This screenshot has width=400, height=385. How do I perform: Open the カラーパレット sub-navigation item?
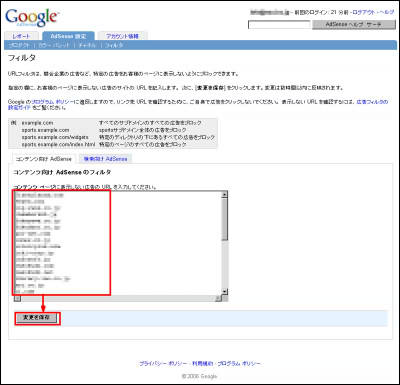(x=54, y=45)
